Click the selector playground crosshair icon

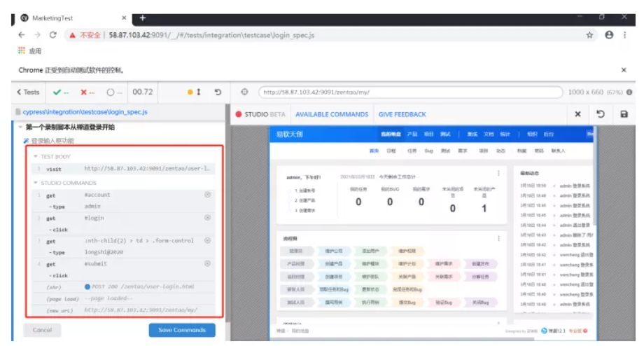point(244,92)
